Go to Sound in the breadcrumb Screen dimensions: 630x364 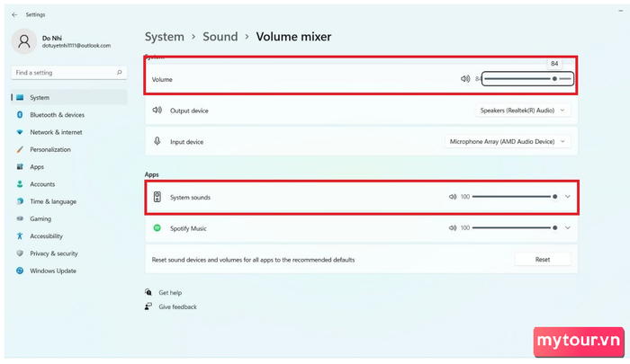point(220,37)
